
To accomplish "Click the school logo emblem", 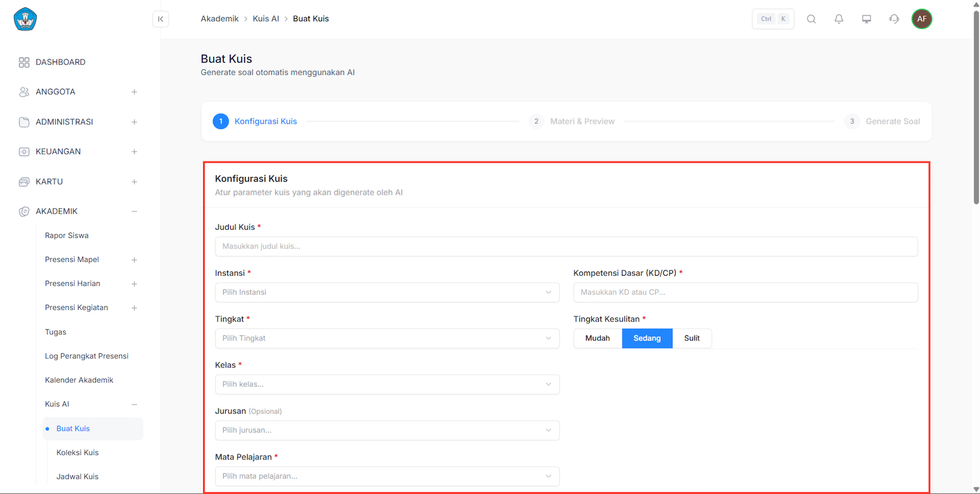I will 25,19.
